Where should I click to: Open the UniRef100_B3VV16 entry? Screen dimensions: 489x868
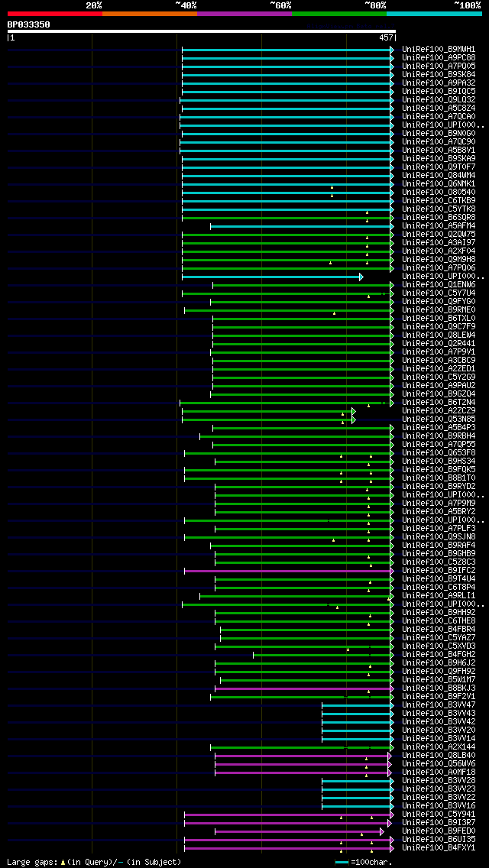(x=439, y=806)
